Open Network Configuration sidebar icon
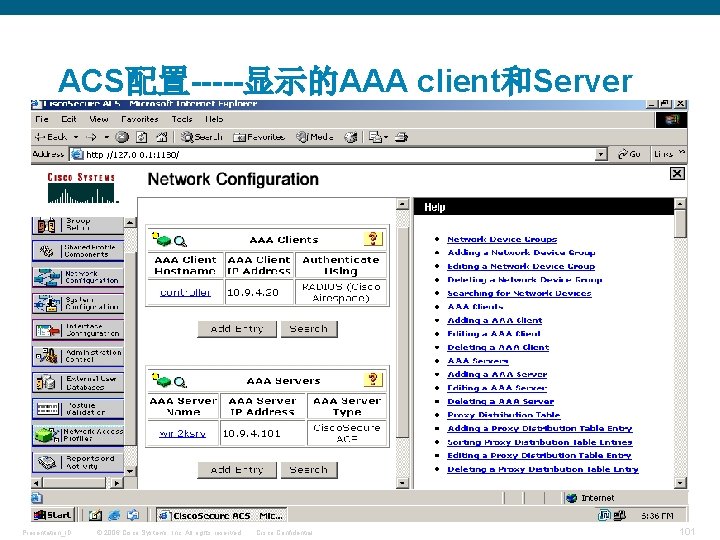 (46, 277)
